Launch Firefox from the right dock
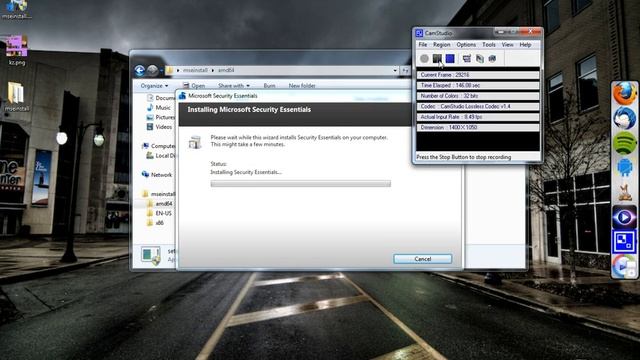640x360 pixels. point(624,94)
